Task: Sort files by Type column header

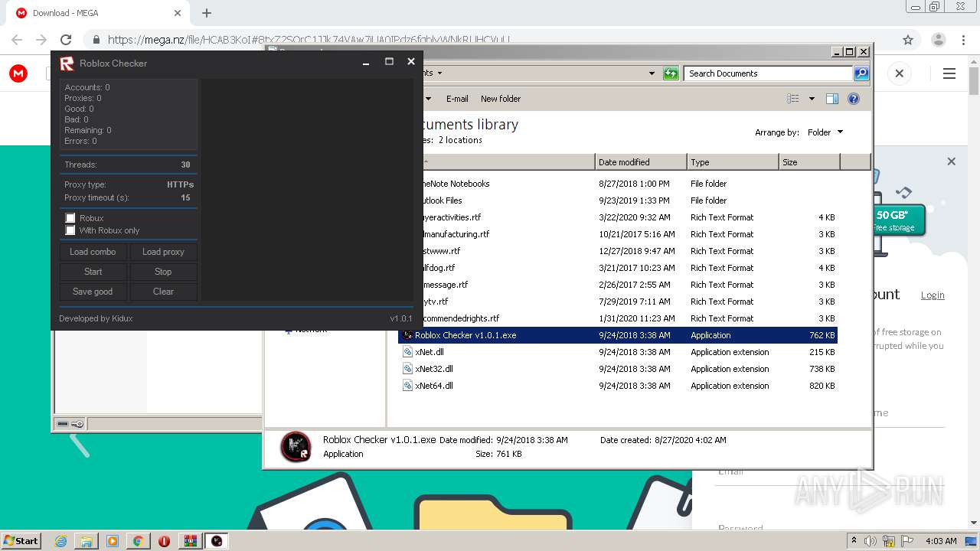Action: coord(733,162)
